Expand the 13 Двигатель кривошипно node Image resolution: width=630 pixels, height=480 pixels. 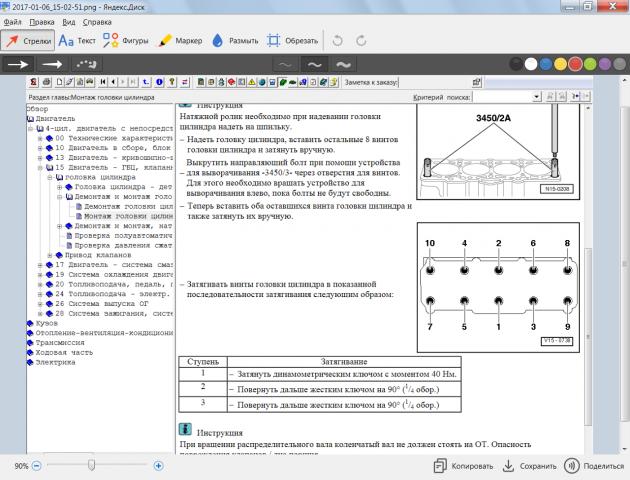coord(40,158)
